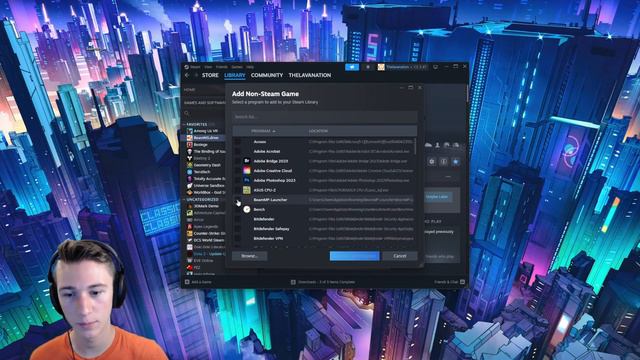Click the Thelavanation avatar picture
Screen dimensions: 640x360
click(381, 67)
